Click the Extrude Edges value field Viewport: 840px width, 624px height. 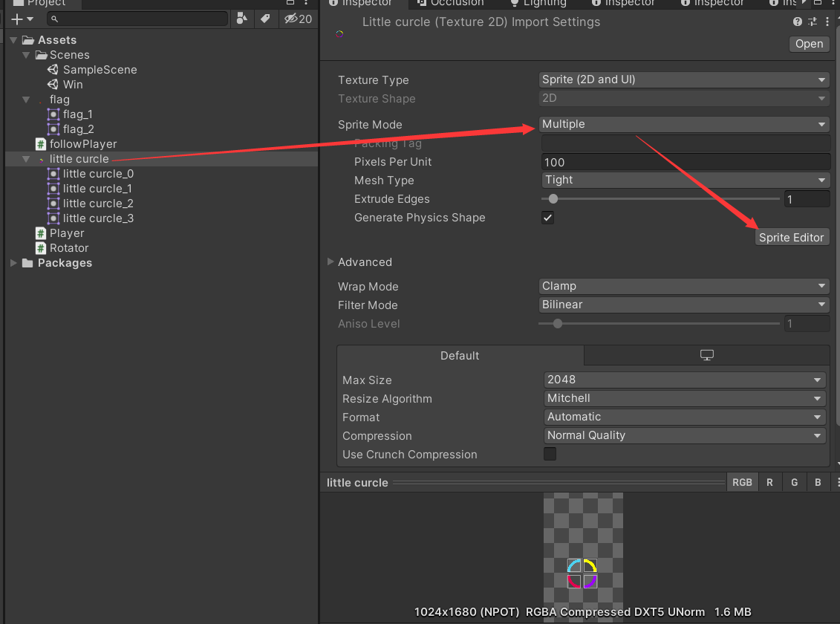pyautogui.click(x=807, y=199)
